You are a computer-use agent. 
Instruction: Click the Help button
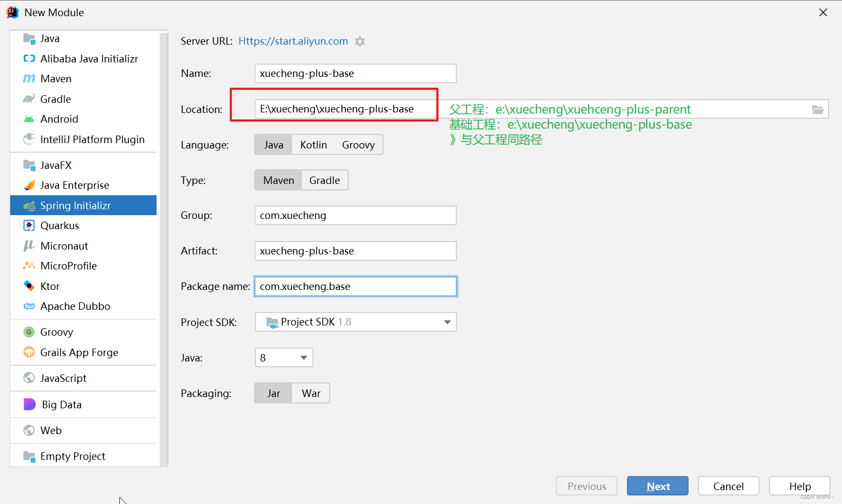coord(799,486)
